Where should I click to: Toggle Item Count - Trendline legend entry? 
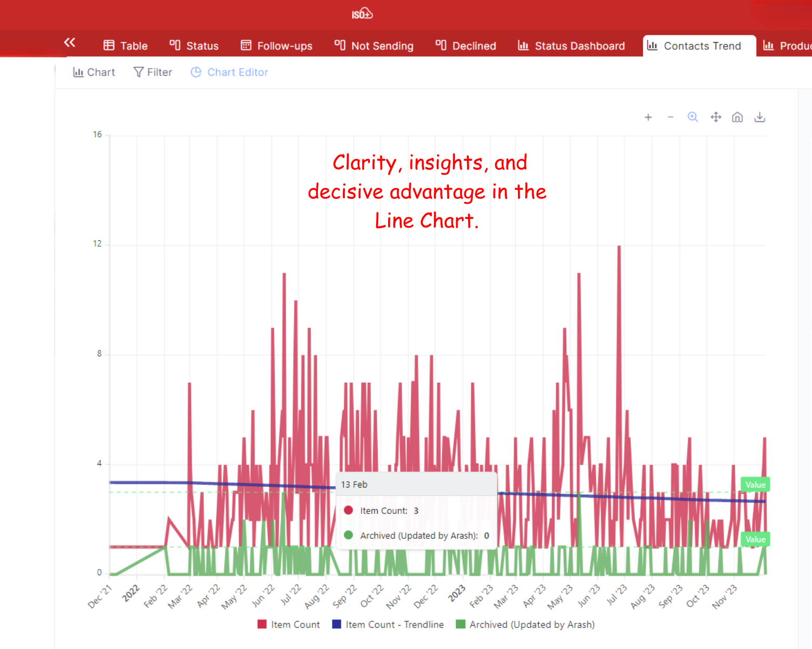pos(388,625)
